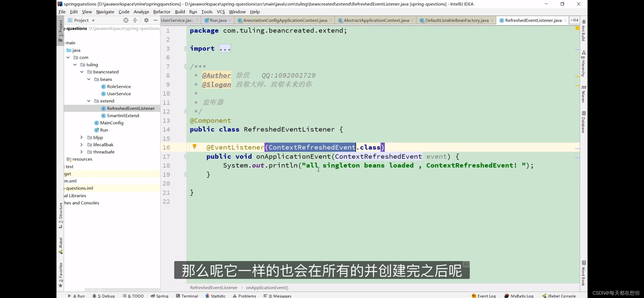Toggle the 1: Project tool window
The width and height of the screenshot is (644, 298).
click(61, 31)
